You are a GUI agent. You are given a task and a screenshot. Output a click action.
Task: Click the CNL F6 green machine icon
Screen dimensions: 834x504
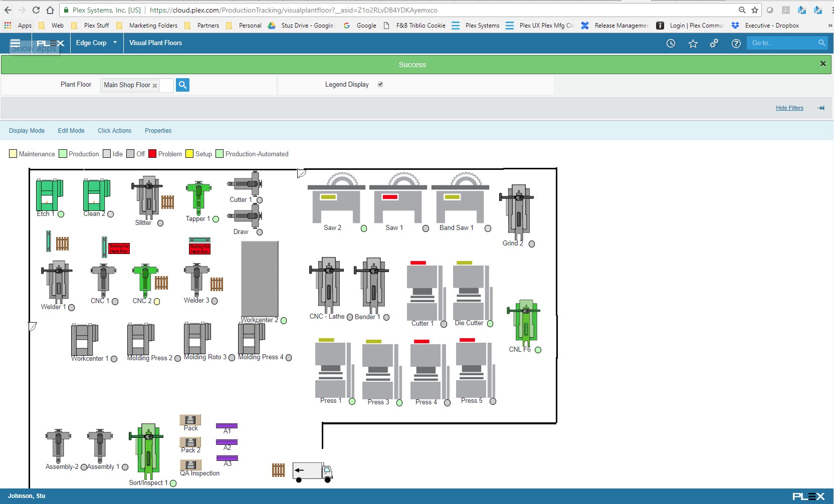tap(524, 322)
